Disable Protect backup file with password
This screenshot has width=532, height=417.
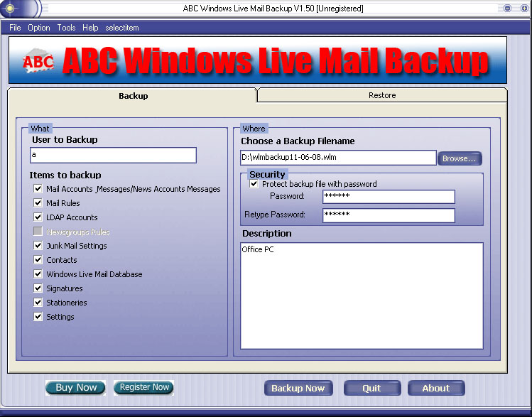254,184
